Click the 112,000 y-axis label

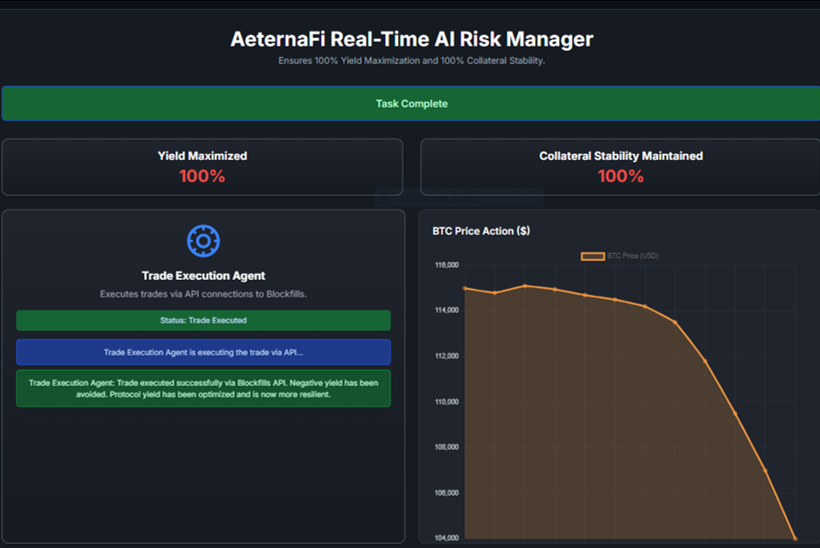point(447,356)
